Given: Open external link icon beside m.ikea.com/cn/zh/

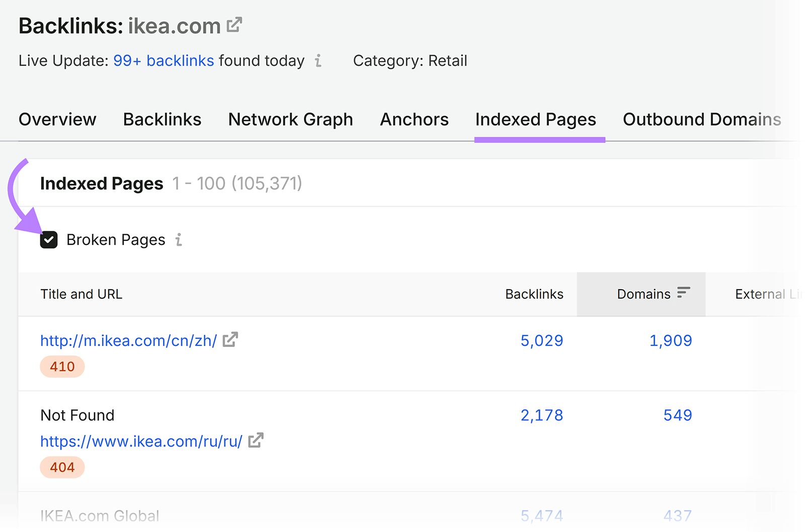Looking at the screenshot, I should click(x=230, y=340).
